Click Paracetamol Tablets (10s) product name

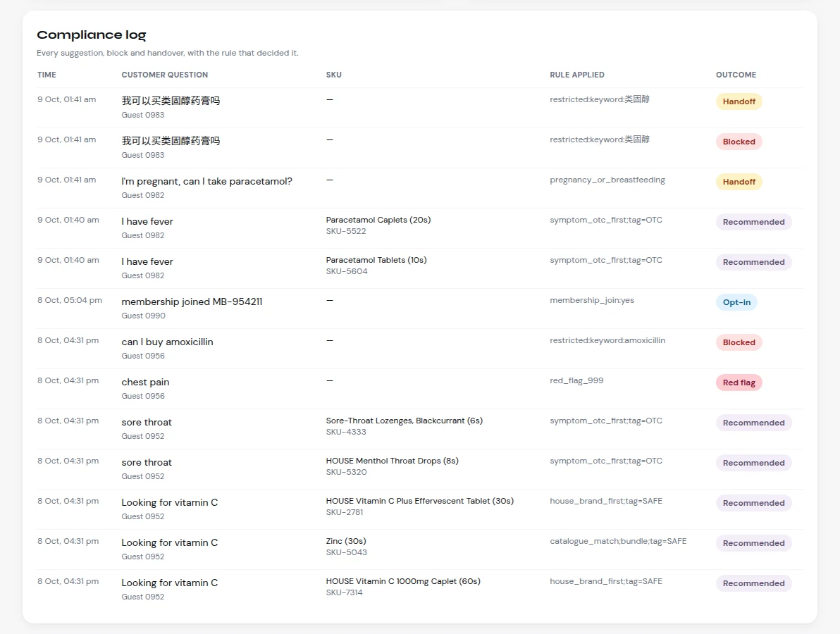click(376, 260)
